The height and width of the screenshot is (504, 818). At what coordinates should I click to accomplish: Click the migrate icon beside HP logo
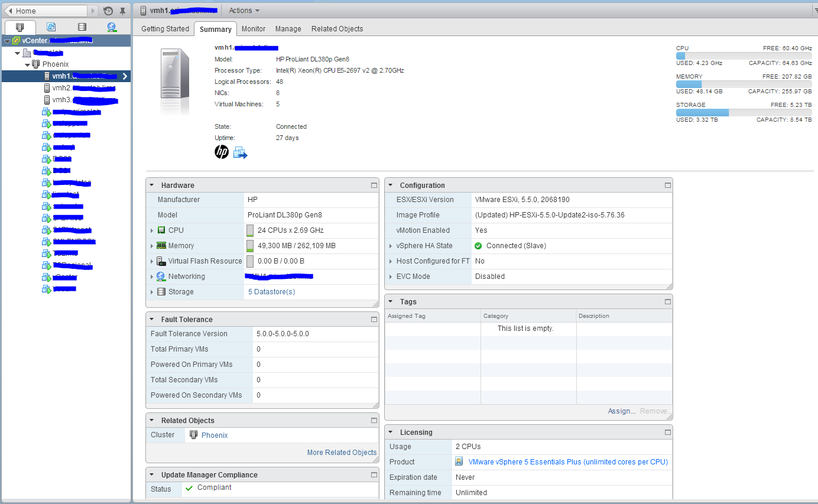240,153
